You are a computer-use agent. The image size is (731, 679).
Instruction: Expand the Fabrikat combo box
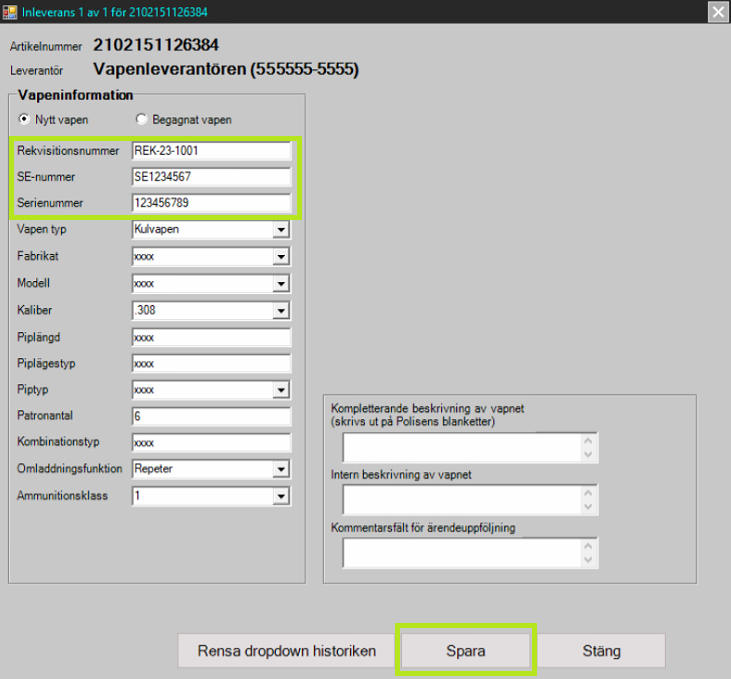[280, 257]
